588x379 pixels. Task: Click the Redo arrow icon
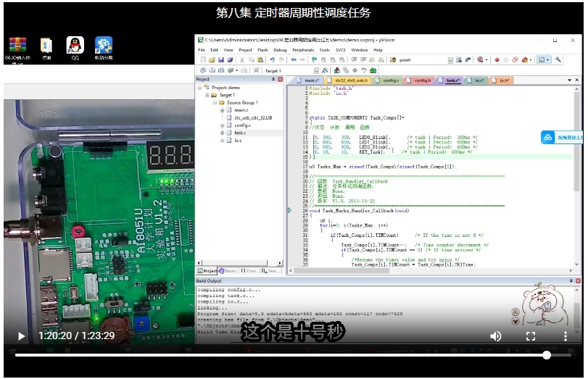281,59
